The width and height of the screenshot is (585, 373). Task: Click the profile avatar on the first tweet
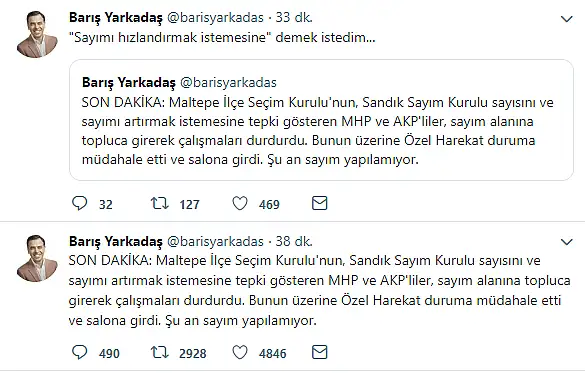(x=37, y=34)
